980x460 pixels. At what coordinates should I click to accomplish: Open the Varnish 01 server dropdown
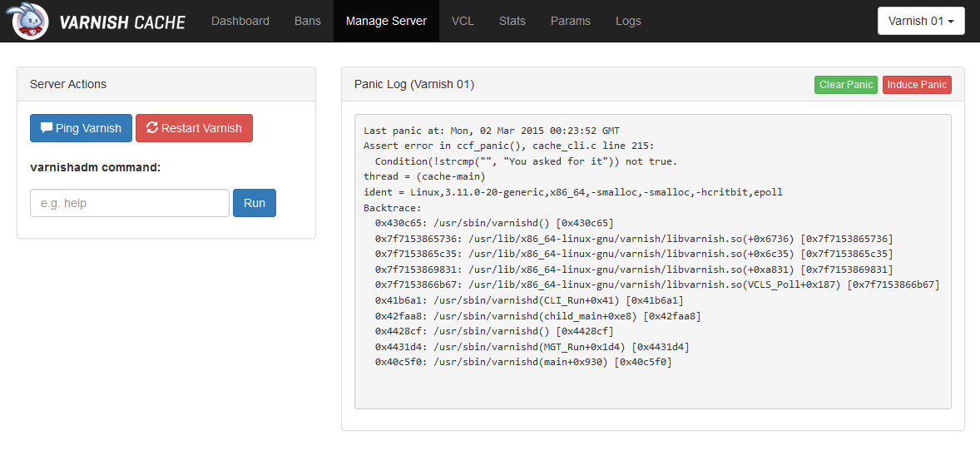pyautogui.click(x=921, y=21)
